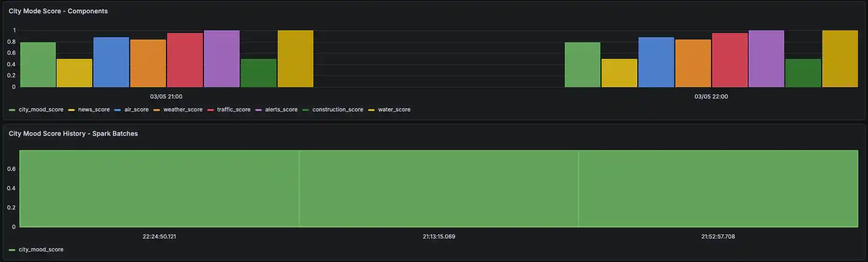This screenshot has height=262, width=868.
Task: Toggle air_score series label in legend
Action: 136,110
